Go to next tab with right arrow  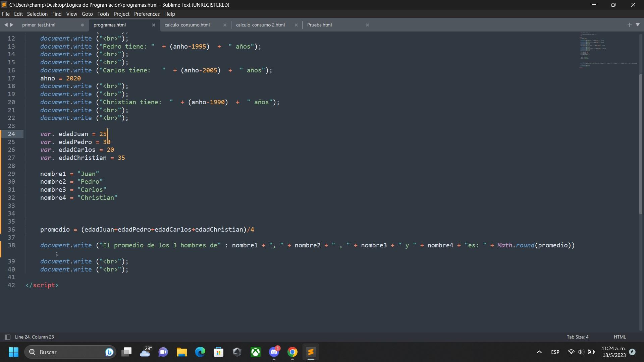(x=12, y=25)
